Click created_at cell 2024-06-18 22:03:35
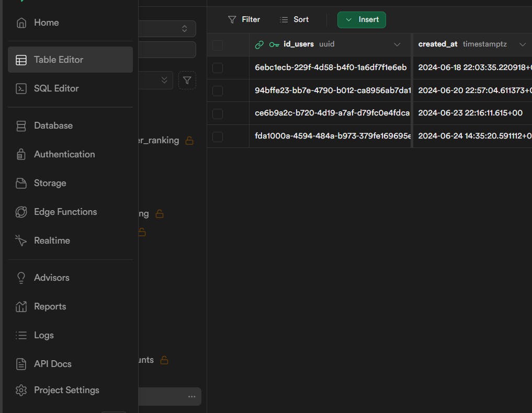The width and height of the screenshot is (532, 413). (x=472, y=68)
